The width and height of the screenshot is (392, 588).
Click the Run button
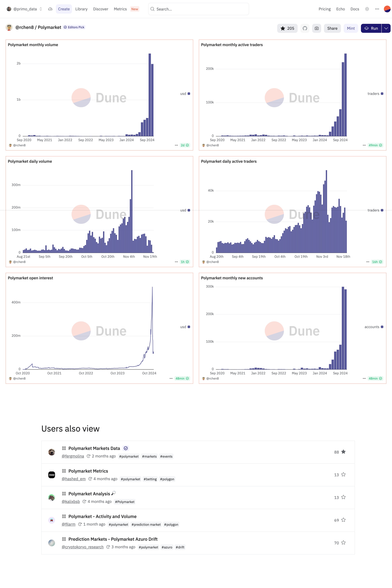click(371, 28)
